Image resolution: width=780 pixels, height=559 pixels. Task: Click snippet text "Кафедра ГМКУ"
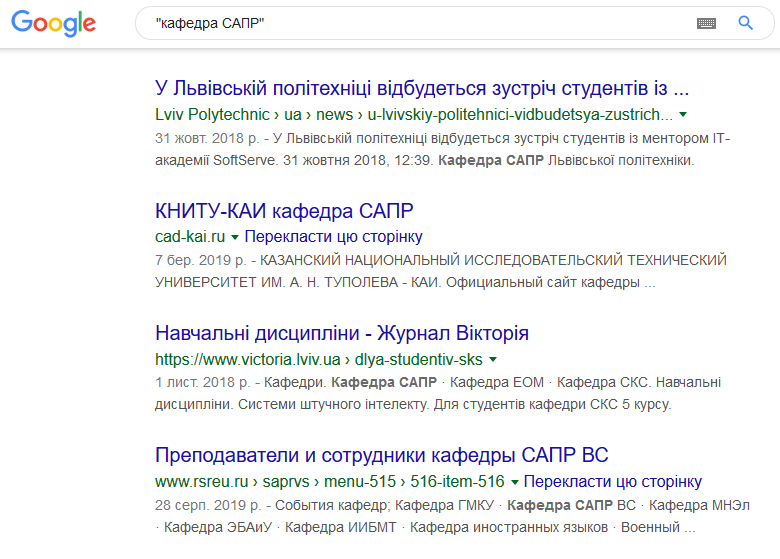coord(444,505)
